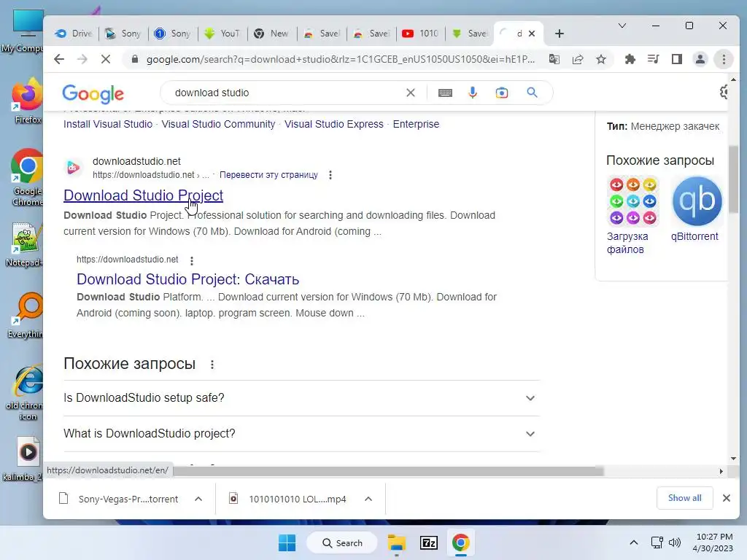Viewport: 747px width, 560px height.
Task: Search by image with the camera icon
Action: 502,93
